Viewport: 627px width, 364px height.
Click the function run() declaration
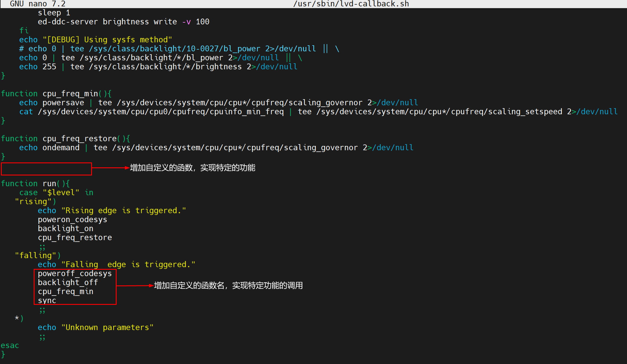pyautogui.click(x=35, y=184)
